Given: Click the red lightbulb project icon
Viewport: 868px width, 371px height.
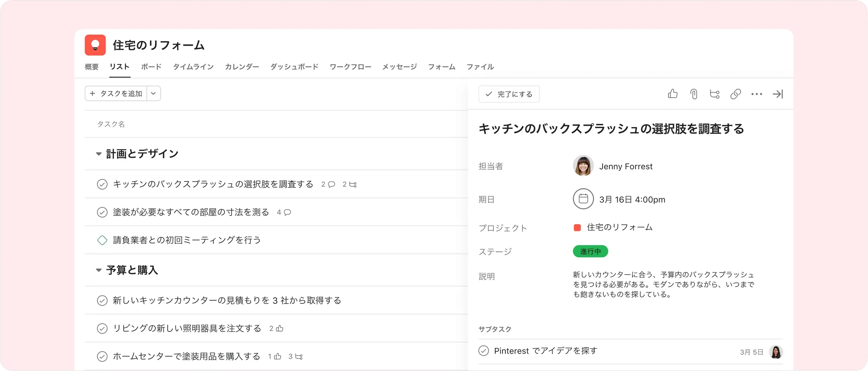Looking at the screenshot, I should pyautogui.click(x=95, y=45).
